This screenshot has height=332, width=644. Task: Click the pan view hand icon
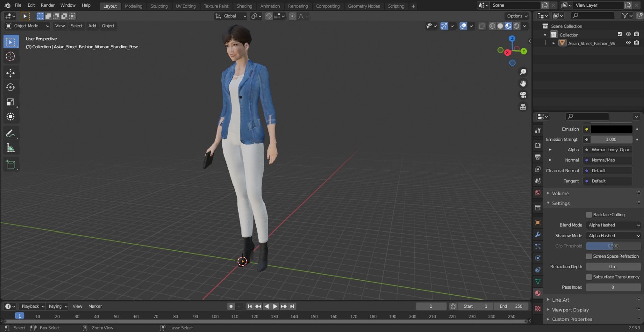pos(523,83)
